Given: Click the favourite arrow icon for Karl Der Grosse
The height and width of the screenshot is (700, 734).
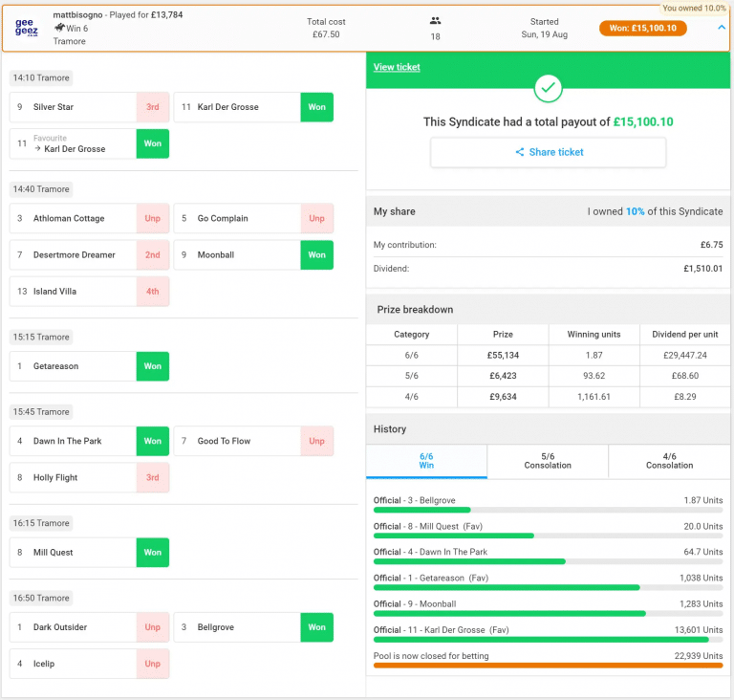Looking at the screenshot, I should (x=37, y=149).
